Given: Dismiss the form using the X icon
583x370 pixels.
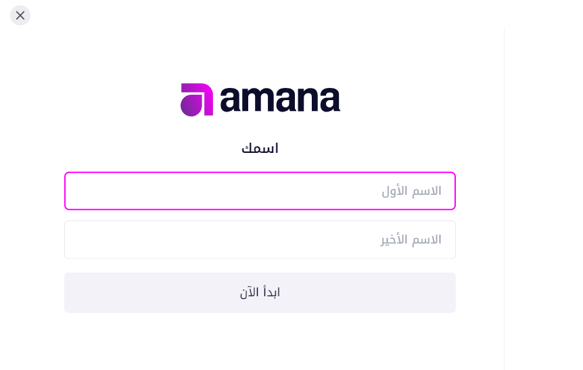Looking at the screenshot, I should (20, 15).
